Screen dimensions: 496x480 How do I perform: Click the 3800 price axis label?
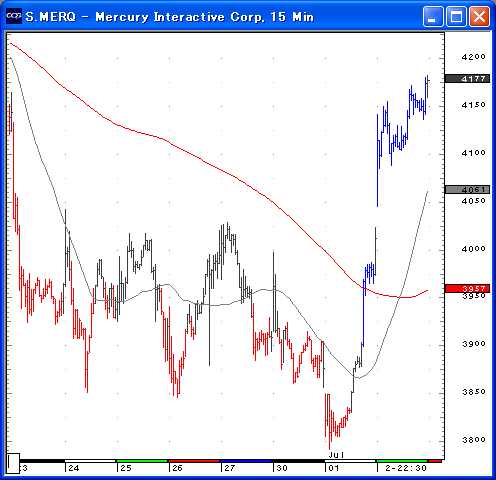tap(473, 440)
